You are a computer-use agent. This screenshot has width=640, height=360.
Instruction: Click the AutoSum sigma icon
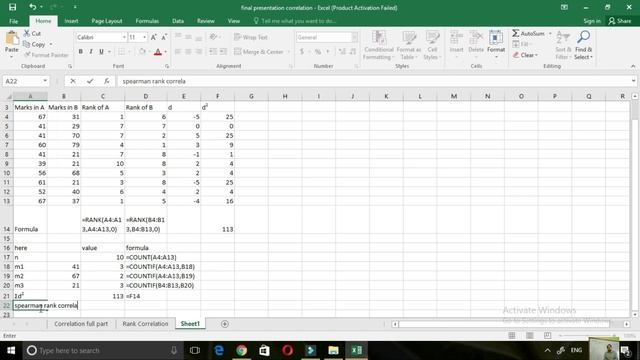click(x=516, y=33)
